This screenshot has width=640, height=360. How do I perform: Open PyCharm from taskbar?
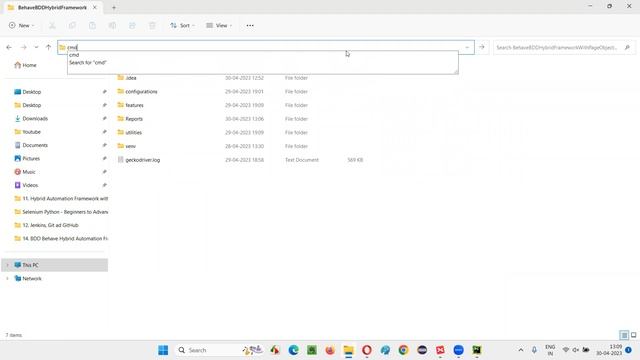point(477,350)
